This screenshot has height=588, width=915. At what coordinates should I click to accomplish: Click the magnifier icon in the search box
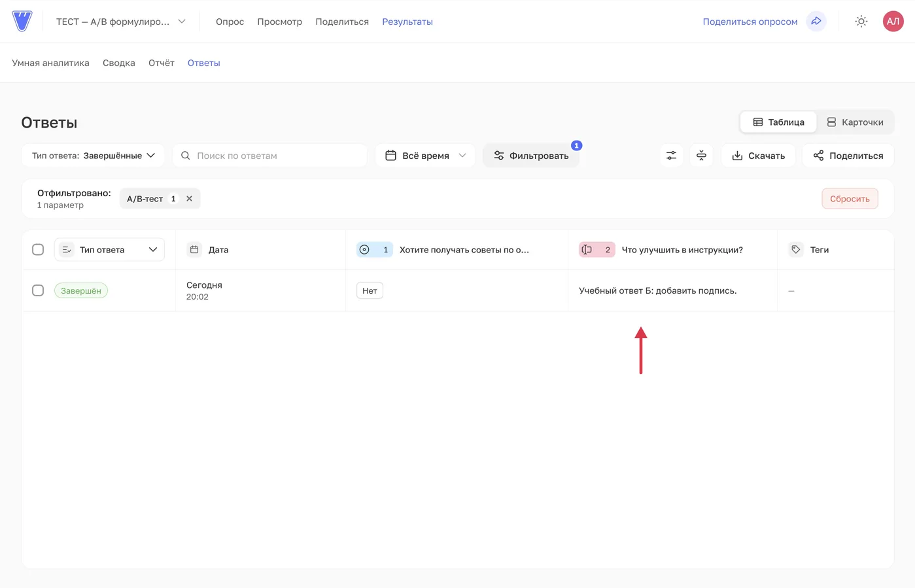(186, 156)
